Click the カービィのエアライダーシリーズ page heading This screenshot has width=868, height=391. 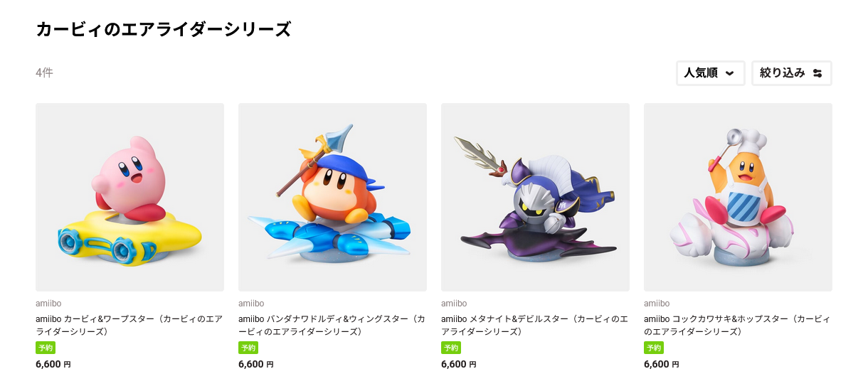(164, 29)
